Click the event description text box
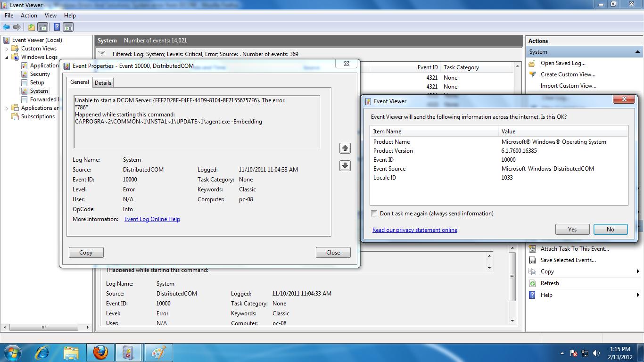 coord(197,122)
